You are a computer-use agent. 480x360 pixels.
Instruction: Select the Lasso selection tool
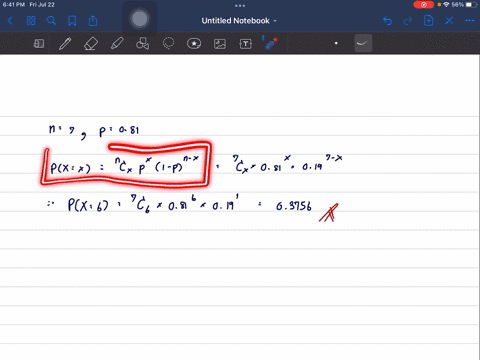click(168, 43)
